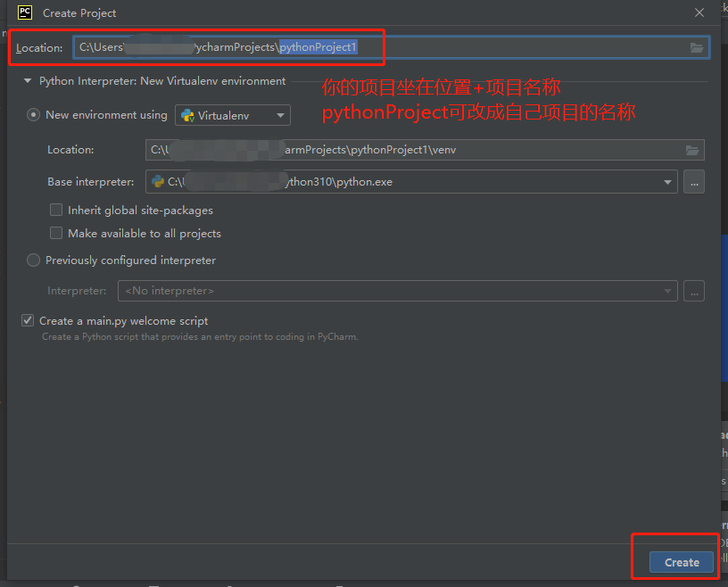Click ellipsis button beside Interpreter field

pos(693,291)
